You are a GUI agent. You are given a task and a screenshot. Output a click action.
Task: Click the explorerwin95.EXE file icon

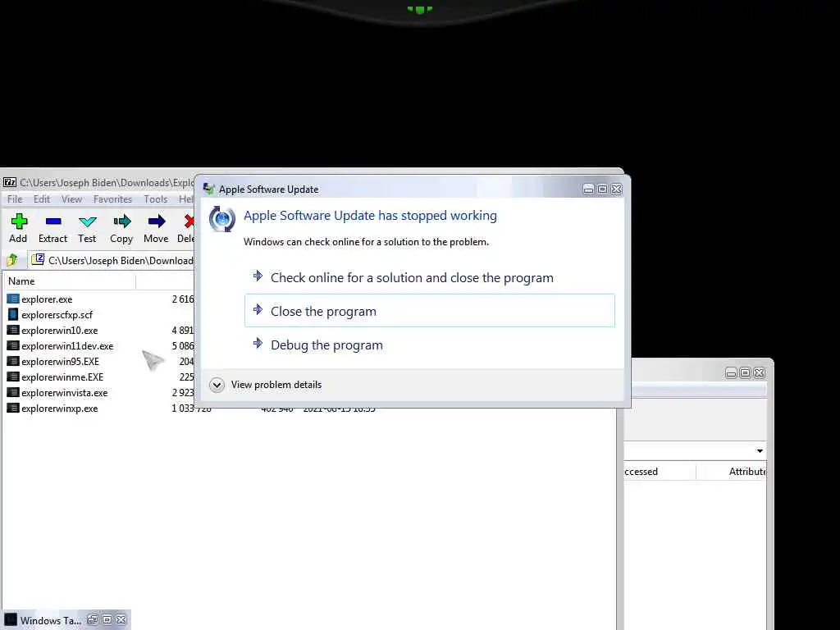click(13, 361)
